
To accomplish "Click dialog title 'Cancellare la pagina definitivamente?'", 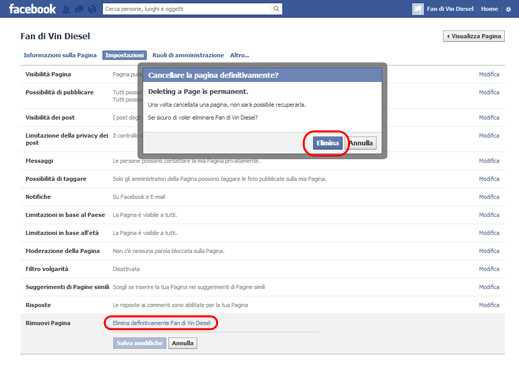I will pos(213,75).
